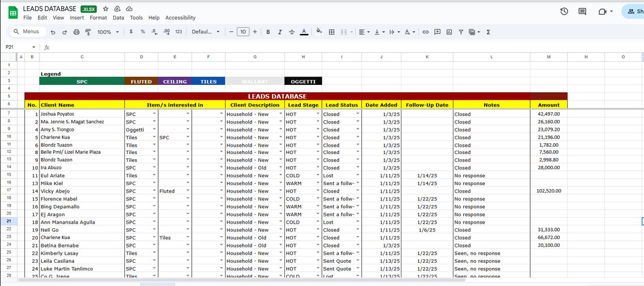
Task: Open the Accessibility menu
Action: (x=180, y=18)
